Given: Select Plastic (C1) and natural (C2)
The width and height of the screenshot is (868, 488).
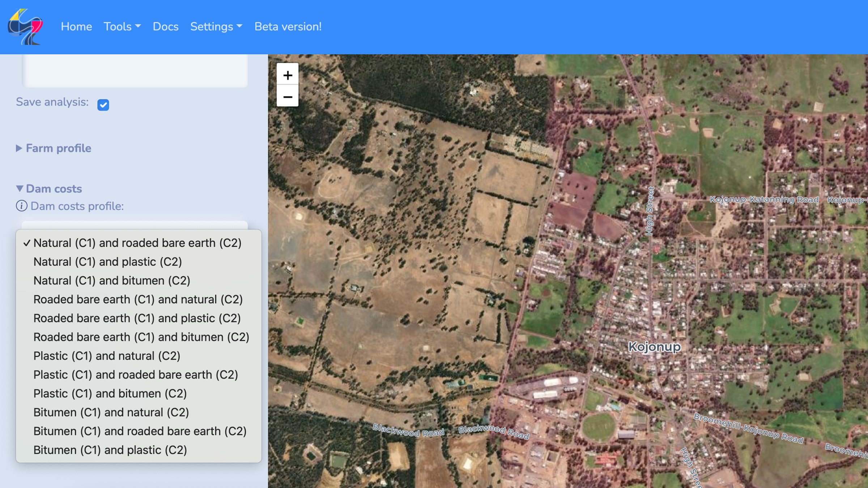Looking at the screenshot, I should click(x=139, y=356).
